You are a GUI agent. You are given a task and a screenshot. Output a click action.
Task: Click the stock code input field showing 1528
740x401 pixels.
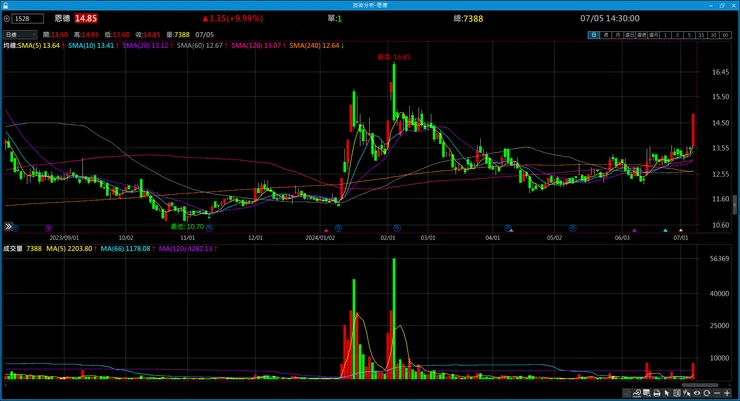27,18
